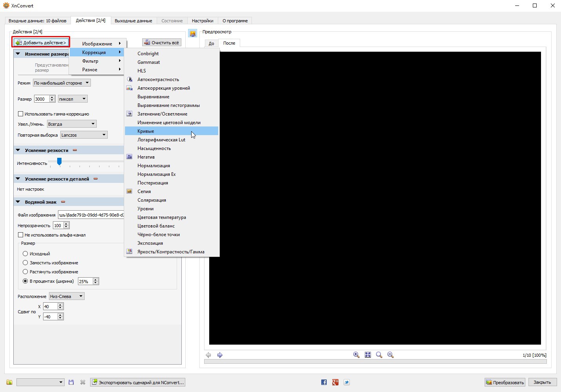
Task: Switch to Входные данные: 10 файлов tab
Action: coord(38,21)
